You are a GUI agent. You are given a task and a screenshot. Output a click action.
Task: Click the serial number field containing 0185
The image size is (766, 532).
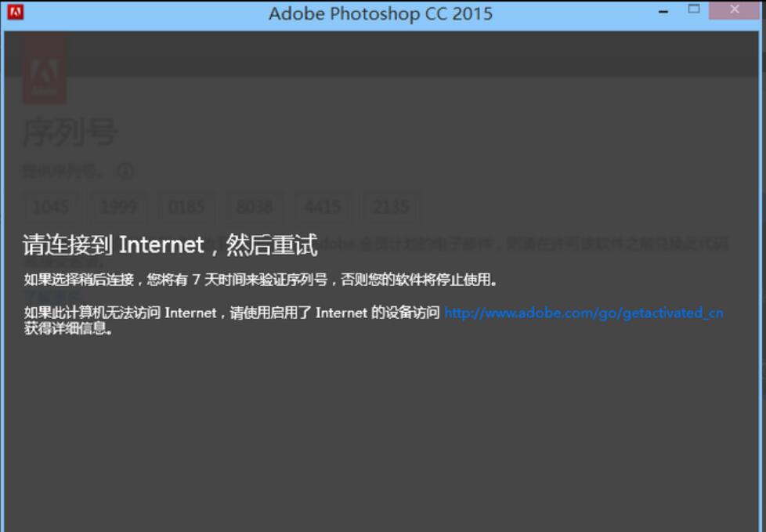click(186, 207)
